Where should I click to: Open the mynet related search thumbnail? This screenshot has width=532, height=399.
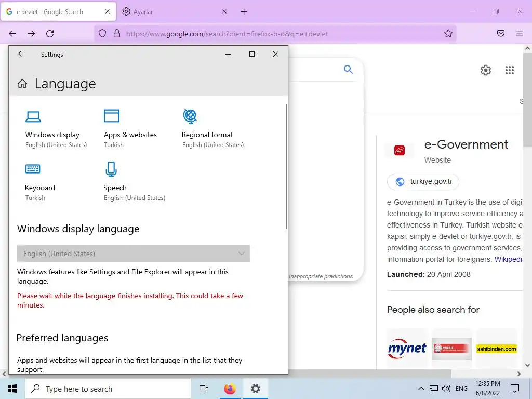click(407, 349)
